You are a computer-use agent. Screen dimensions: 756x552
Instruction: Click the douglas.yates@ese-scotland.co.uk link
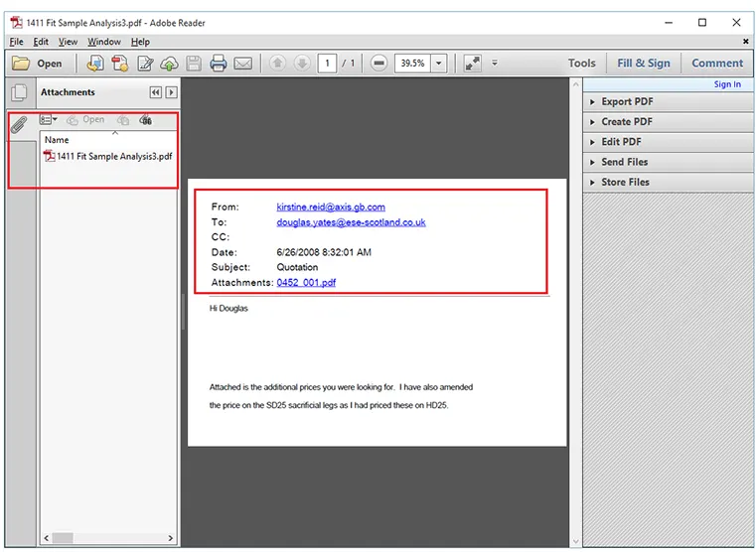click(351, 222)
